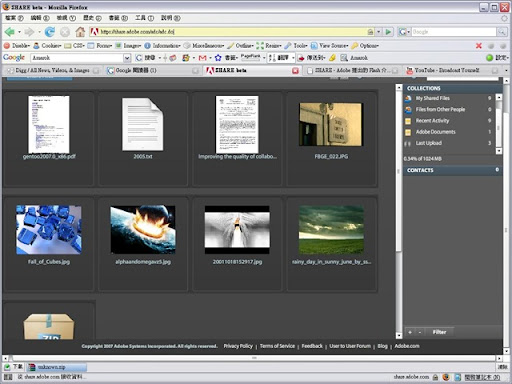512x384 pixels.
Task: Open the last menu in the Firefox menu bar
Action: pyautogui.click(x=171, y=18)
